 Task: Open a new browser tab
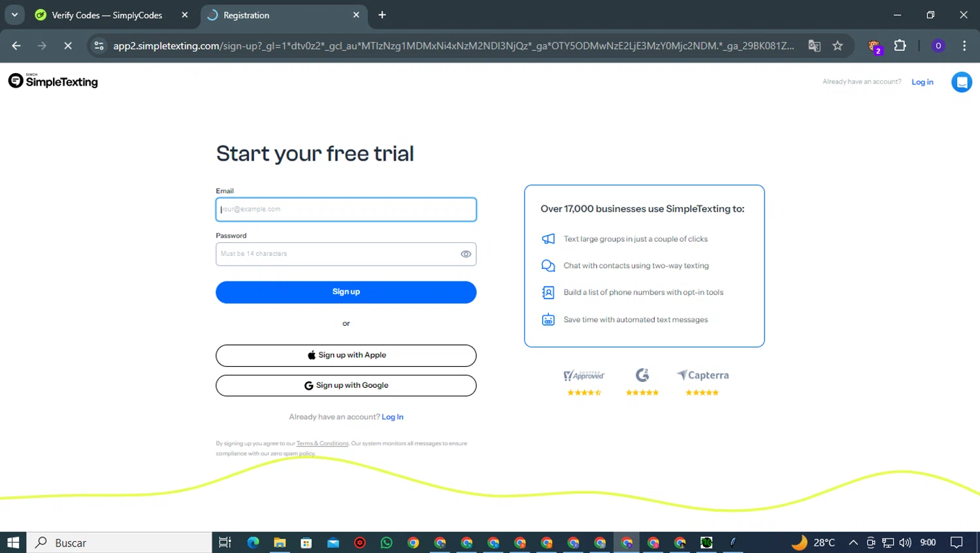(382, 15)
